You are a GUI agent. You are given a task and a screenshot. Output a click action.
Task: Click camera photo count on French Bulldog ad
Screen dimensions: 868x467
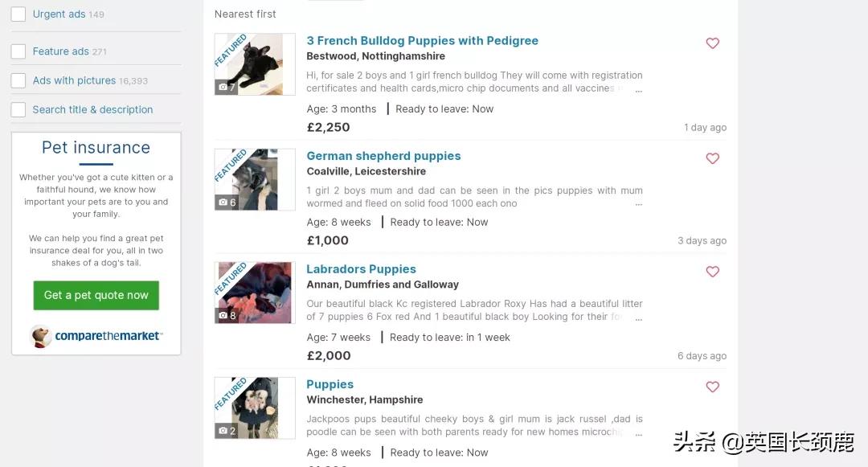227,87
